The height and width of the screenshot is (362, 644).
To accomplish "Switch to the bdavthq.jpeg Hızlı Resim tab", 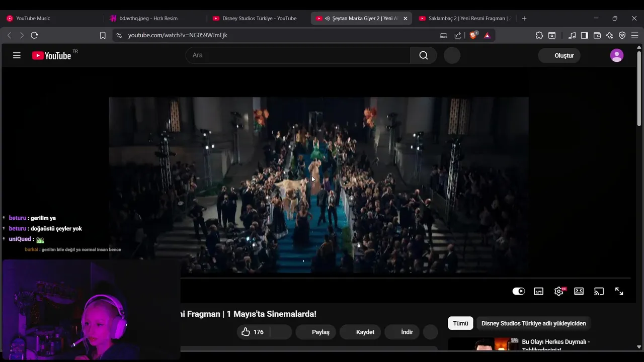I will [x=155, y=18].
